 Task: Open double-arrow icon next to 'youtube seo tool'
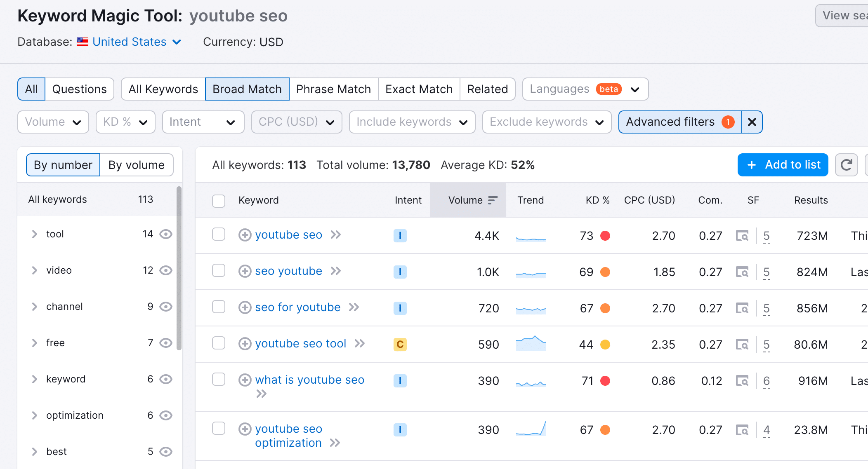(x=360, y=344)
